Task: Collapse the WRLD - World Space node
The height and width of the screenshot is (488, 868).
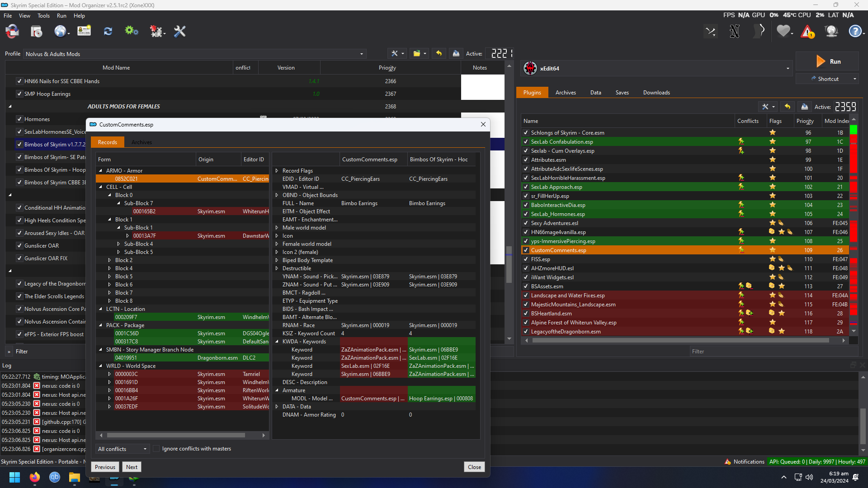Action: tap(100, 366)
